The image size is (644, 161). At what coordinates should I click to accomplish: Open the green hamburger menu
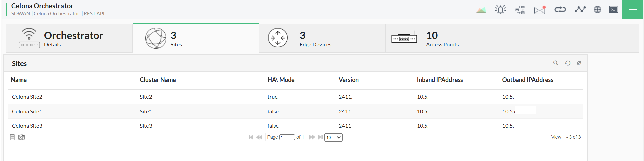click(633, 9)
